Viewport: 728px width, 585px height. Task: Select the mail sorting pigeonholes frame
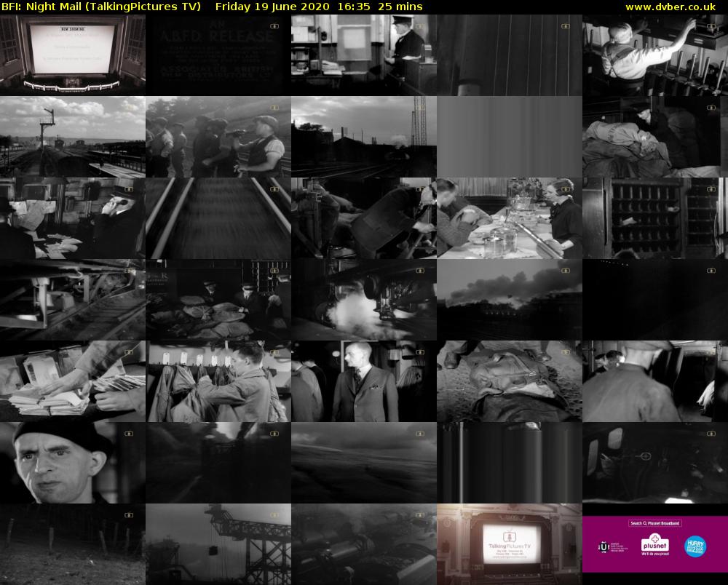click(655, 218)
